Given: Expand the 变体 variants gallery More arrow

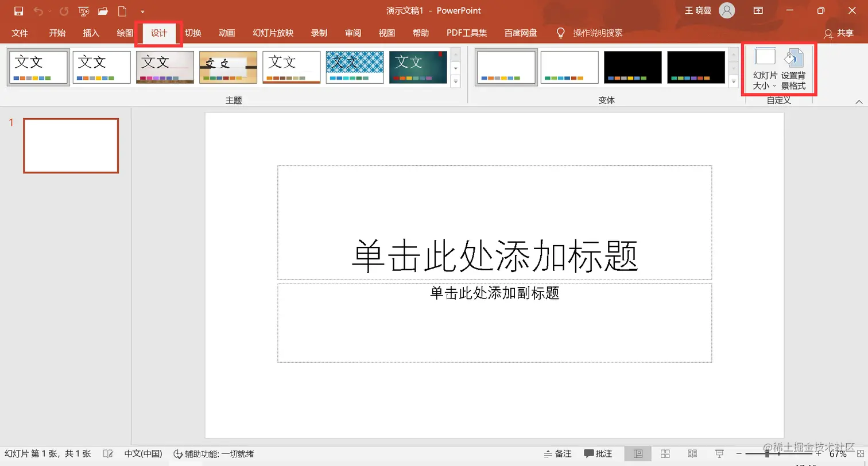Looking at the screenshot, I should (x=734, y=81).
